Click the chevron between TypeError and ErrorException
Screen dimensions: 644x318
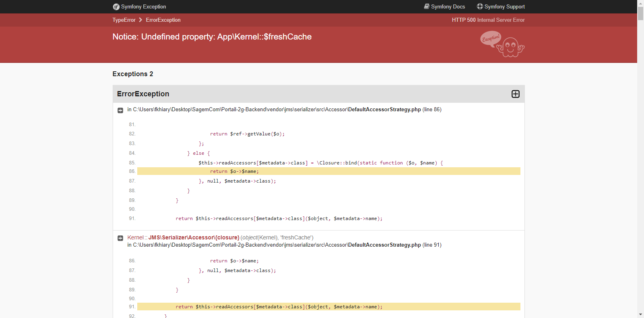140,20
